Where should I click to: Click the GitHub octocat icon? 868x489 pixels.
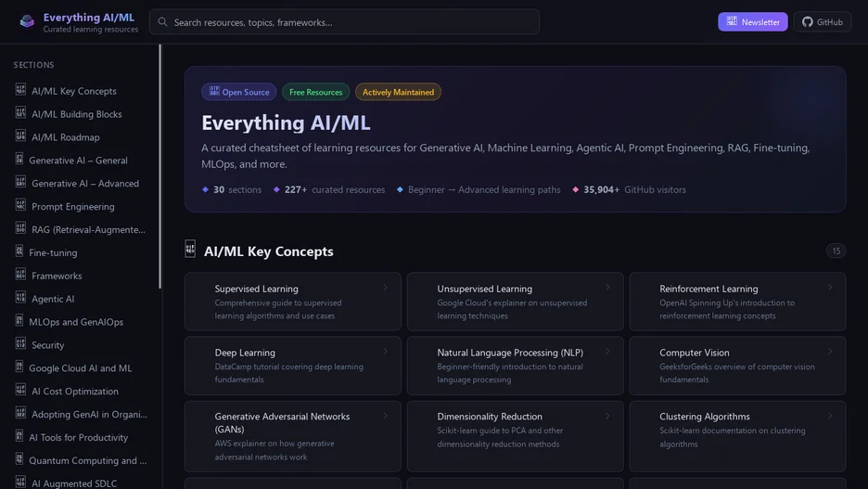click(807, 22)
